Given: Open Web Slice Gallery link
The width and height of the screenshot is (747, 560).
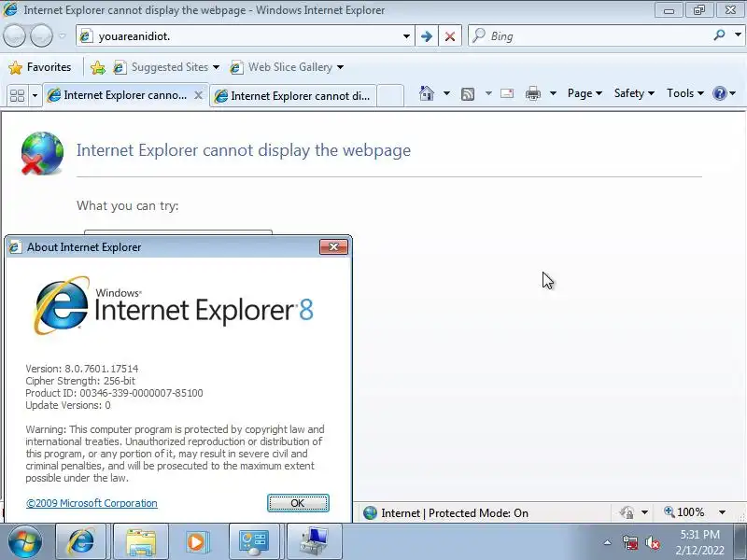Looking at the screenshot, I should tap(287, 67).
